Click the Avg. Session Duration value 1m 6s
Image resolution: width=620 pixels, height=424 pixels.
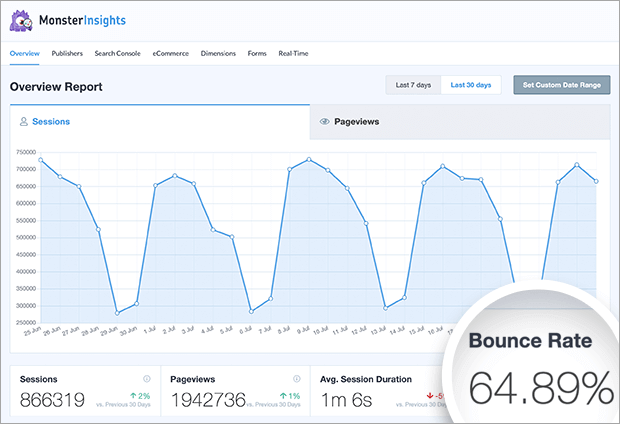tap(346, 400)
